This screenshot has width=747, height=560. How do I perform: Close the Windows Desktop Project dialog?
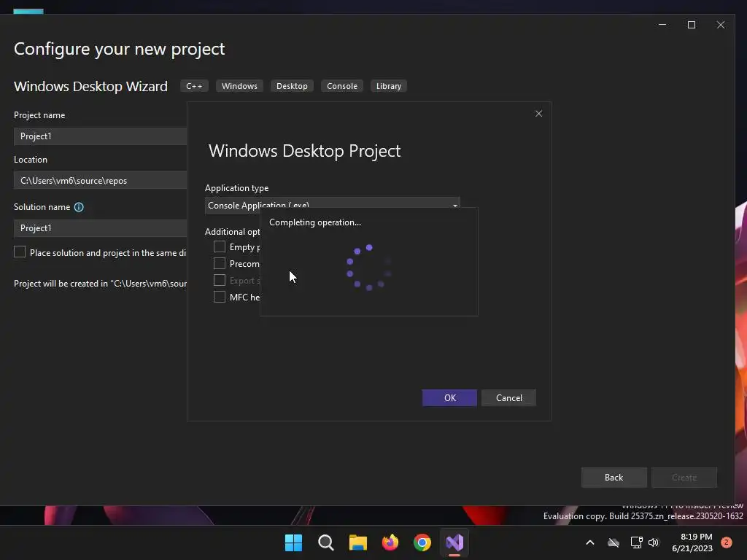coord(539,113)
